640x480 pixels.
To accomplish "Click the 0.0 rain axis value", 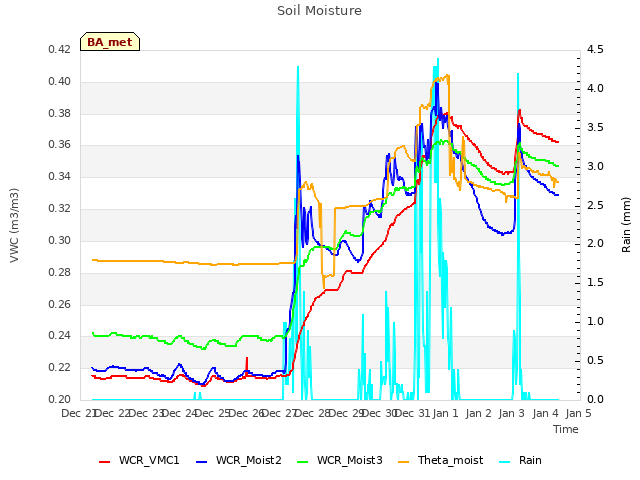I will pos(595,399).
